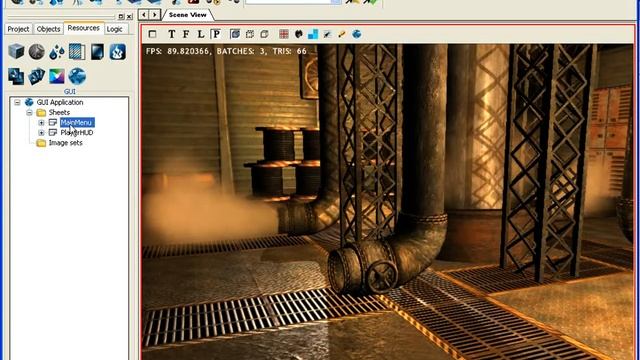640x360 pixels.
Task: Click the blue globe icon in scene toolbar
Action: click(357, 34)
